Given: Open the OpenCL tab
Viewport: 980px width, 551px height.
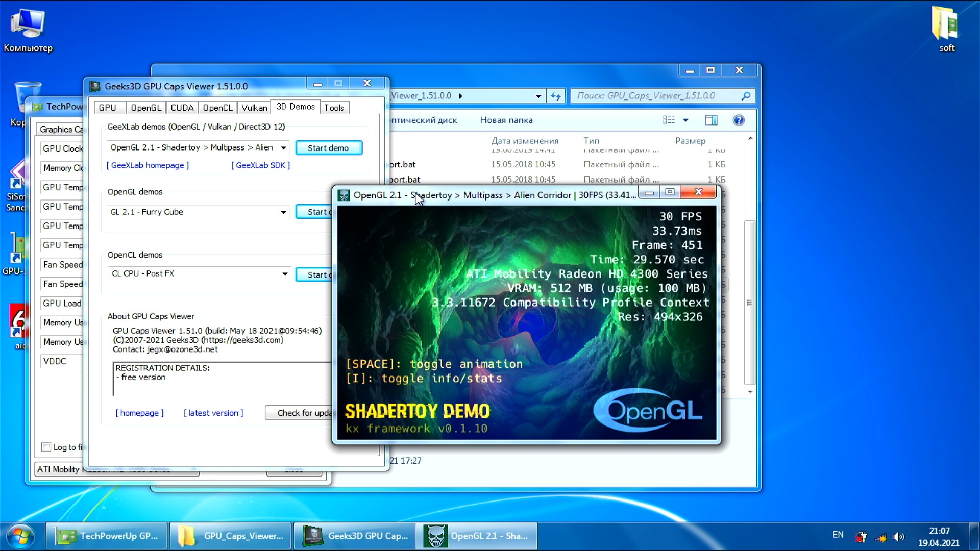Looking at the screenshot, I should [217, 108].
